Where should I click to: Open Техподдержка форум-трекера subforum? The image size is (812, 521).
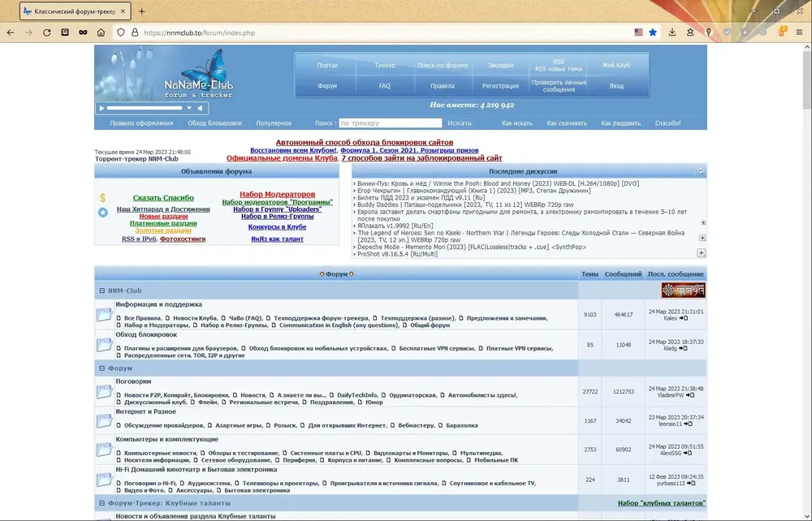coord(321,318)
